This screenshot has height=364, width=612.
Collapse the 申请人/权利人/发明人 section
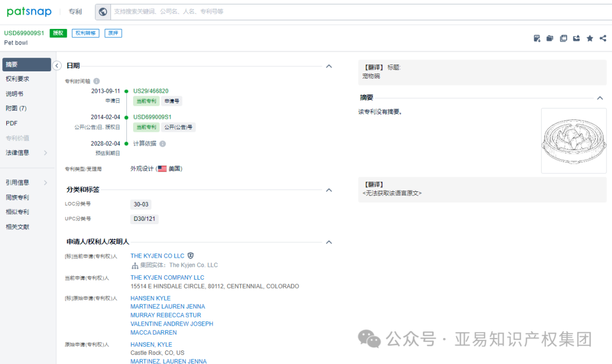[329, 242]
